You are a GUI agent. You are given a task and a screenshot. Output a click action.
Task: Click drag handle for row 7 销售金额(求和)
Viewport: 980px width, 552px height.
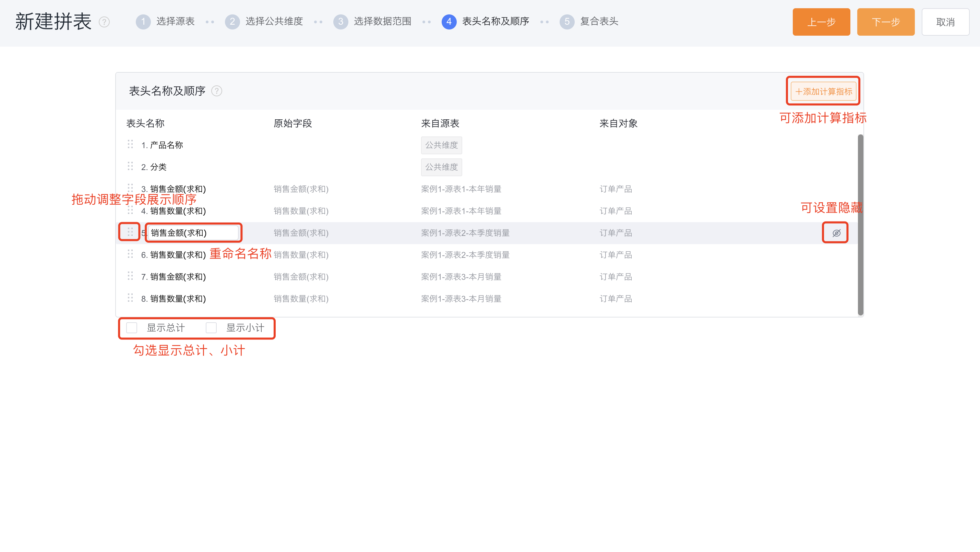[x=130, y=276]
